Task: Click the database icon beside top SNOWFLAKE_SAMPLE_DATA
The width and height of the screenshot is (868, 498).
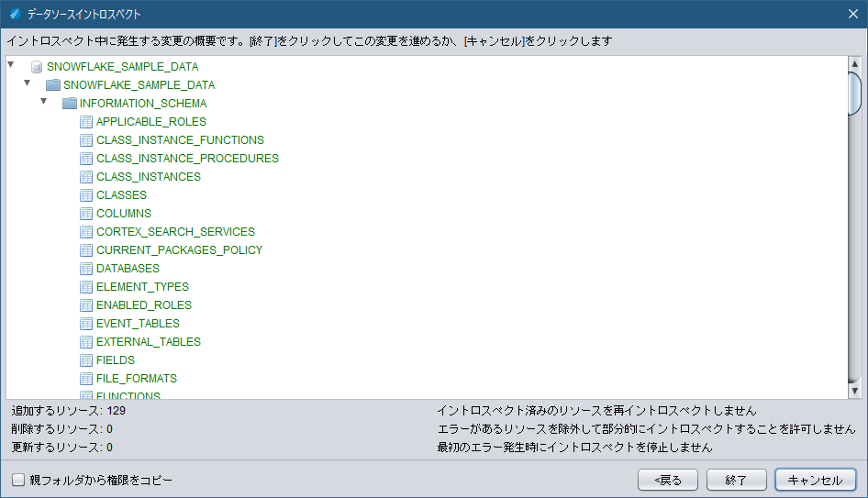Action: tap(37, 67)
